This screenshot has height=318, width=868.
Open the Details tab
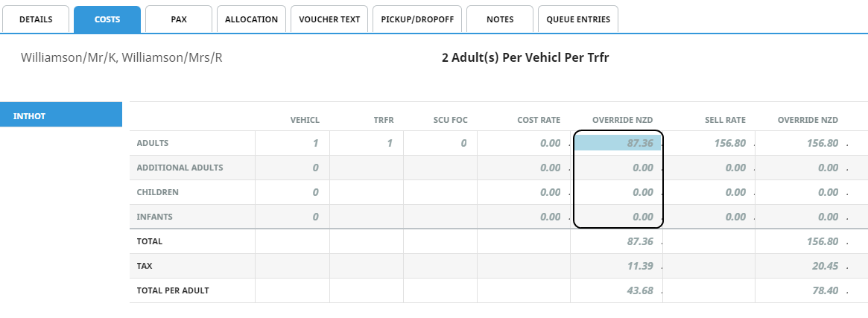pyautogui.click(x=36, y=19)
